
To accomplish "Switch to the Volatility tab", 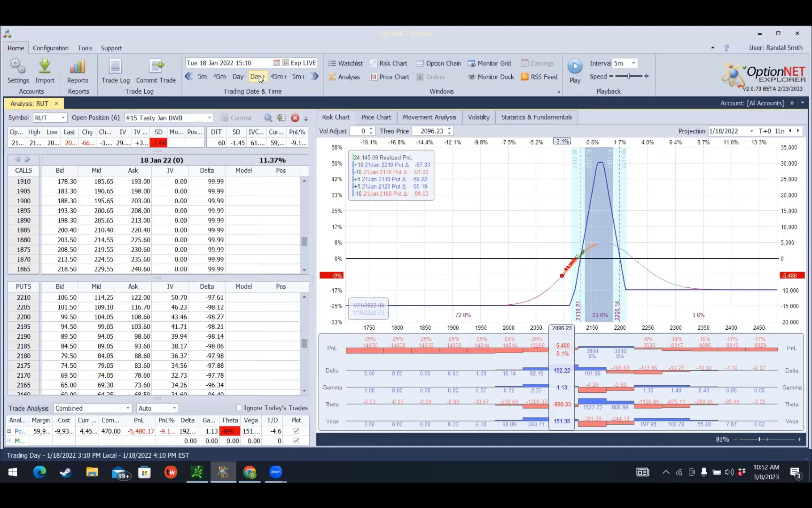I will (x=478, y=117).
